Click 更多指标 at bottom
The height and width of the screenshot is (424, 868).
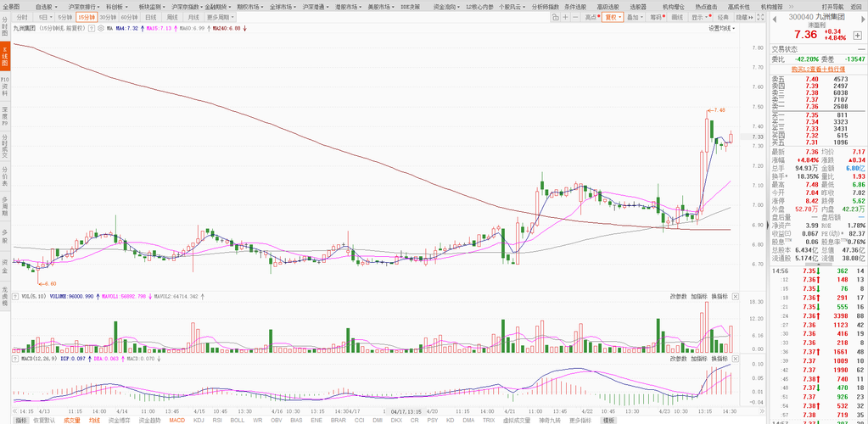(x=580, y=420)
